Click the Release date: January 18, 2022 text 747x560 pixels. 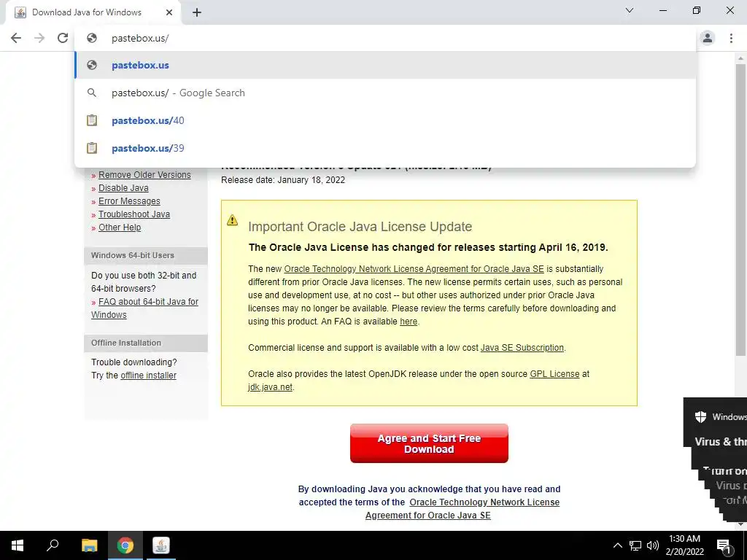[283, 180]
